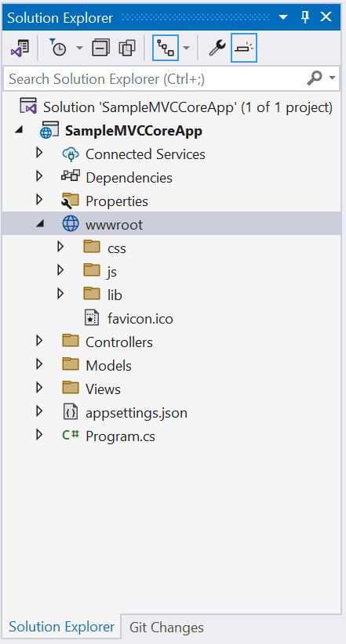Open Window Position dropdown arrow in title bar

click(283, 18)
